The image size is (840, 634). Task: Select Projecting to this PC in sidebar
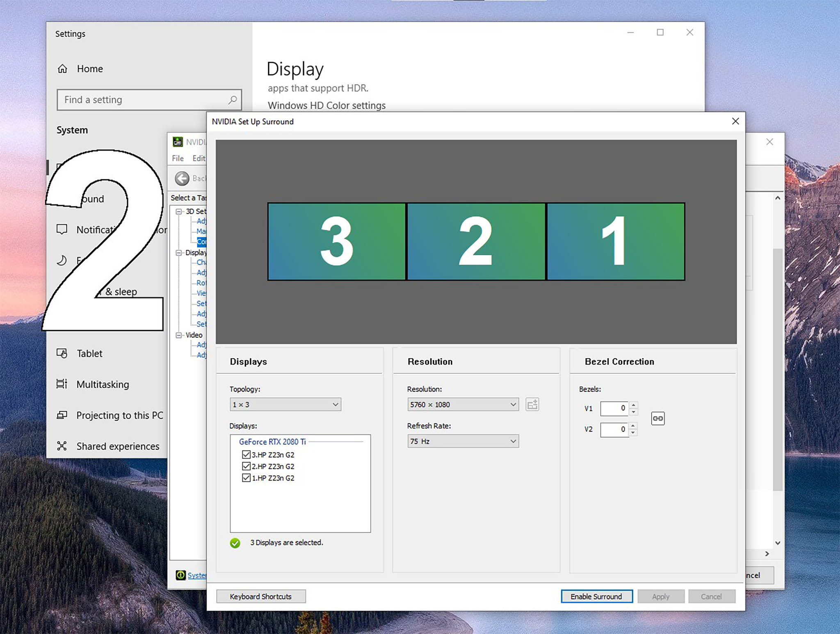pos(120,415)
